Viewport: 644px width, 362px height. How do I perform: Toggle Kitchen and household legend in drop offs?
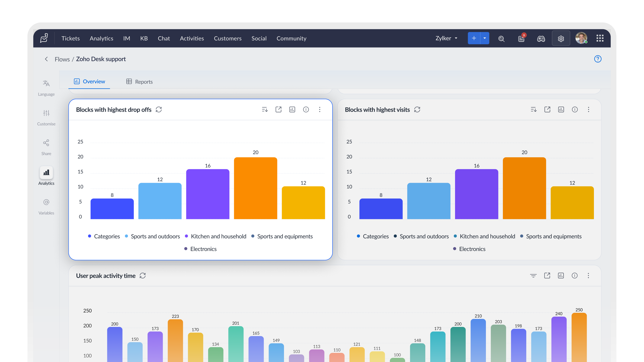216,236
